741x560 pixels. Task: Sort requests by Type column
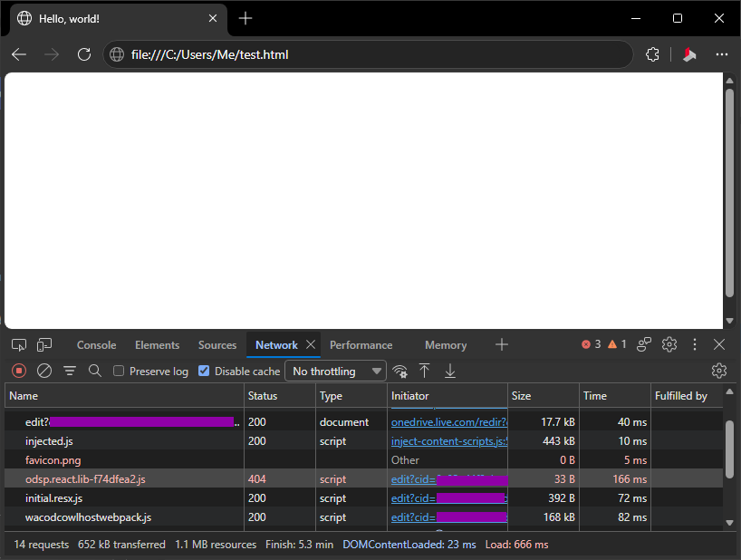click(x=351, y=396)
